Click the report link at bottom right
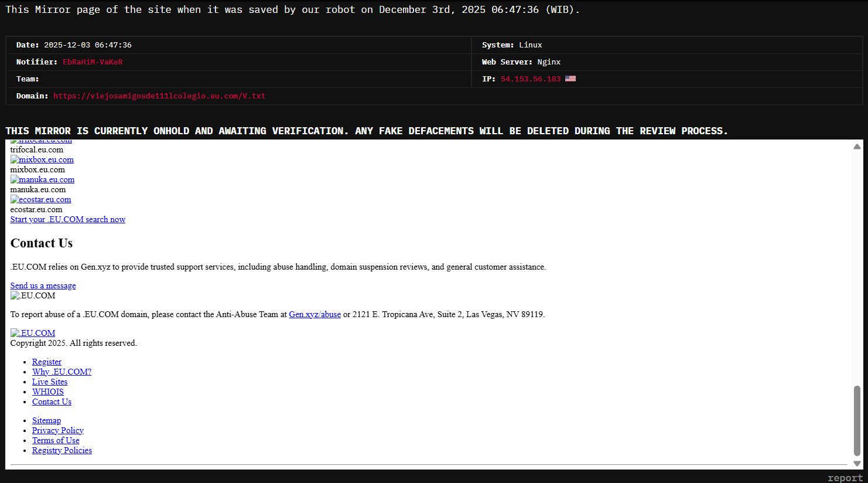 point(845,478)
